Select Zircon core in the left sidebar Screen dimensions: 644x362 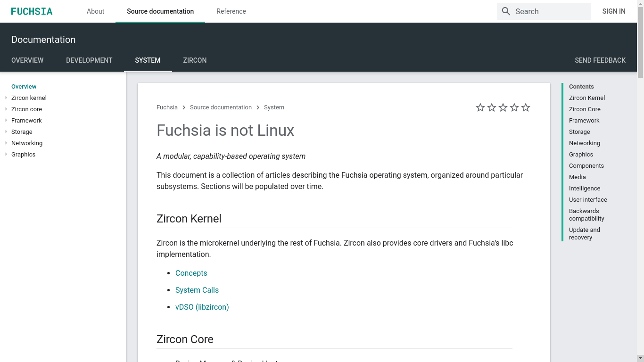[26, 109]
